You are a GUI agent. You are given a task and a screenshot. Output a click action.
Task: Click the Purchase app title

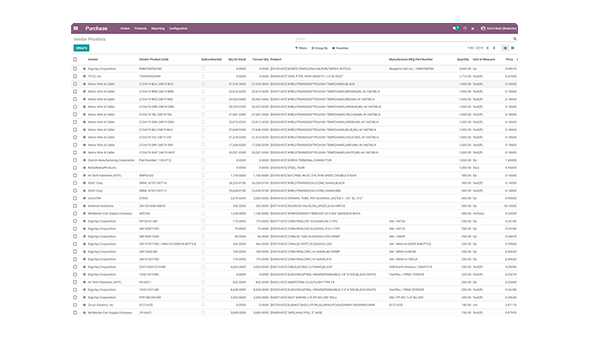[96, 28]
